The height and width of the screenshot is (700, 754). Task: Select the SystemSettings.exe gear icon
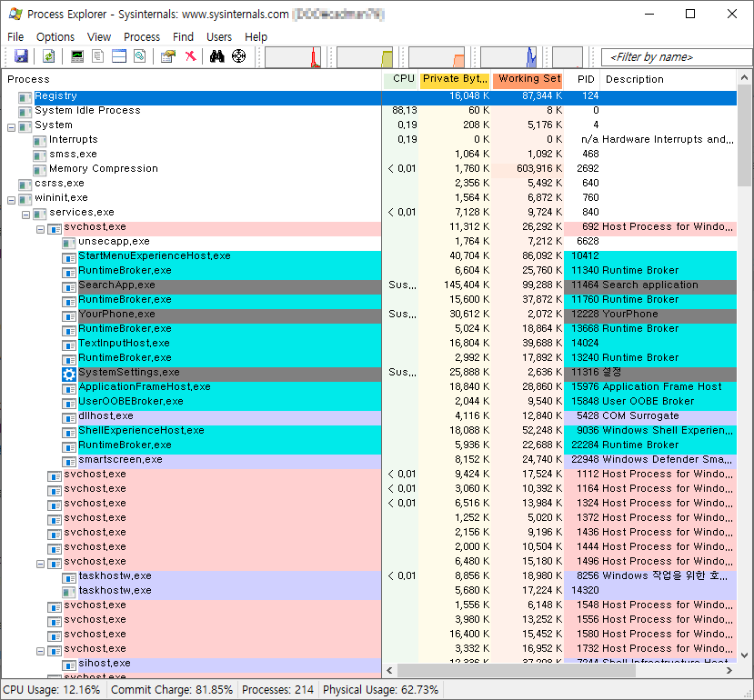click(x=69, y=374)
